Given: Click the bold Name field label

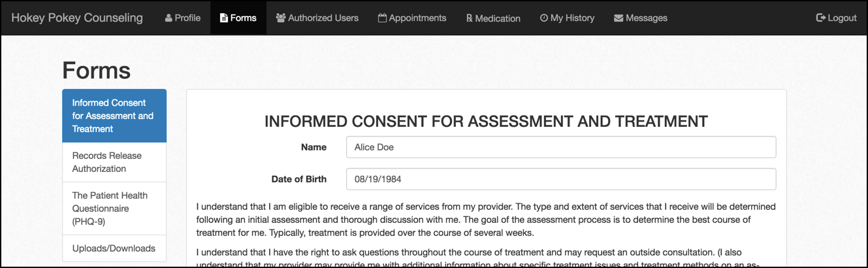Looking at the screenshot, I should pos(313,147).
